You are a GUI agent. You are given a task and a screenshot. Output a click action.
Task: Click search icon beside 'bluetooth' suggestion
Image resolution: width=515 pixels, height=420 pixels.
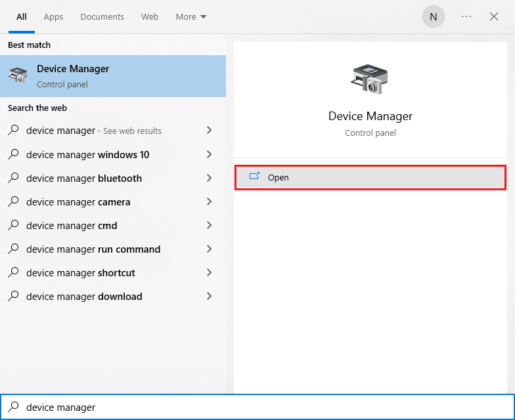tap(13, 177)
